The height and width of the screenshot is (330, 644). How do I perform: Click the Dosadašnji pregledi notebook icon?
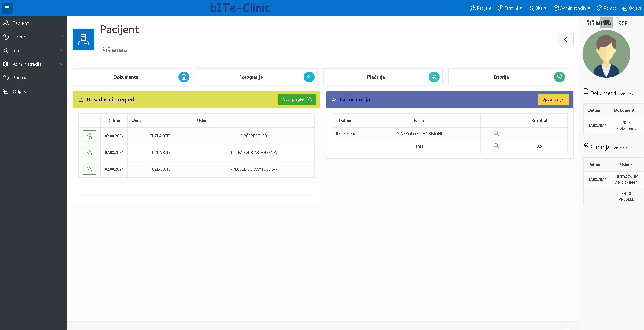(81, 99)
